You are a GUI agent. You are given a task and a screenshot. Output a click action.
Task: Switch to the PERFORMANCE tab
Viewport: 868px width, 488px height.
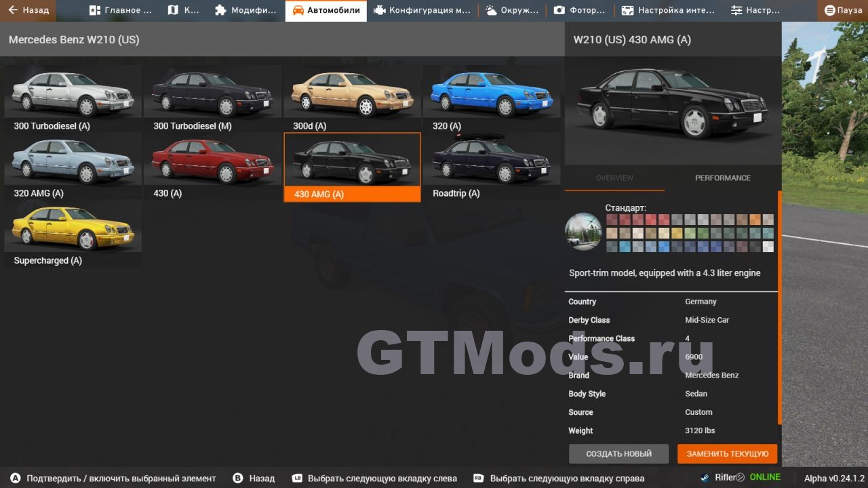point(723,178)
